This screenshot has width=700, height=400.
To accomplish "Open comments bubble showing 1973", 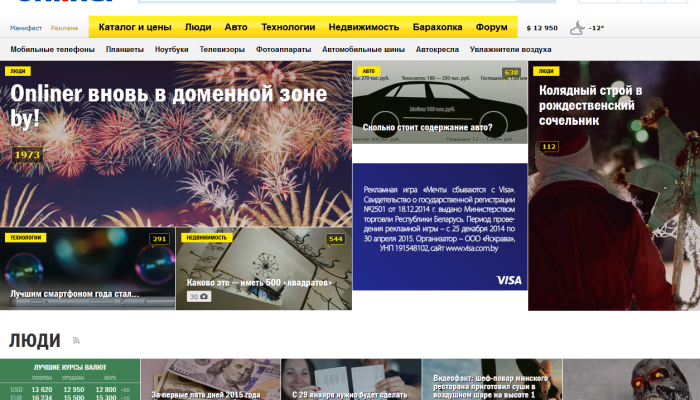I will click(27, 155).
